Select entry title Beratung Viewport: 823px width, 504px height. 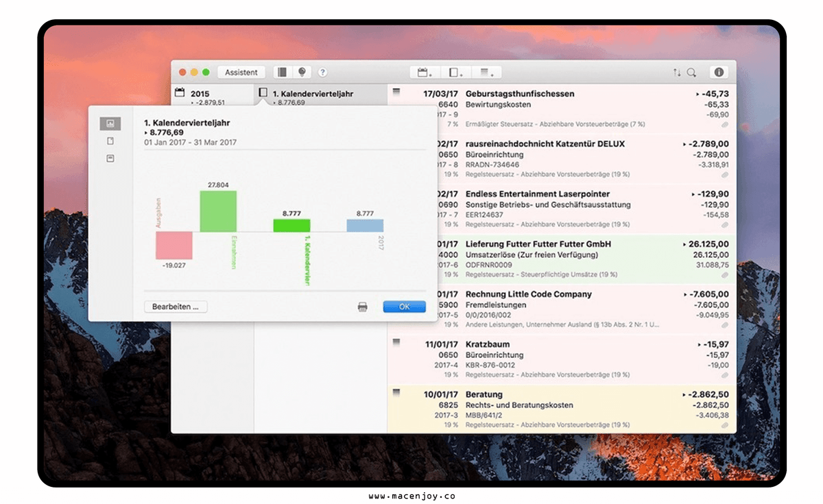[x=484, y=394]
